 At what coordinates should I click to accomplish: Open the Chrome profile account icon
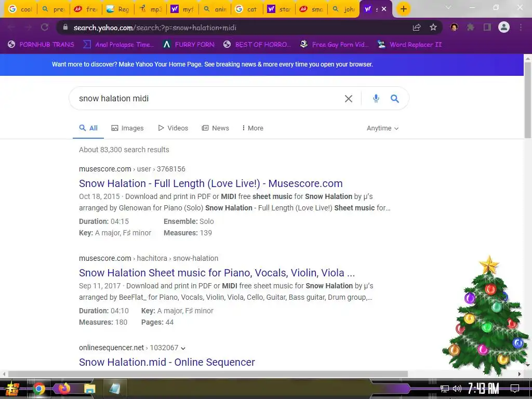click(x=504, y=27)
